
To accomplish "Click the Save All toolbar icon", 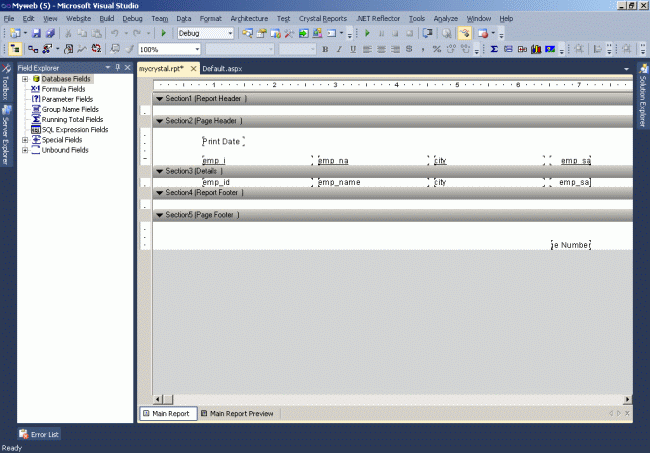I will pyautogui.click(x=50, y=33).
